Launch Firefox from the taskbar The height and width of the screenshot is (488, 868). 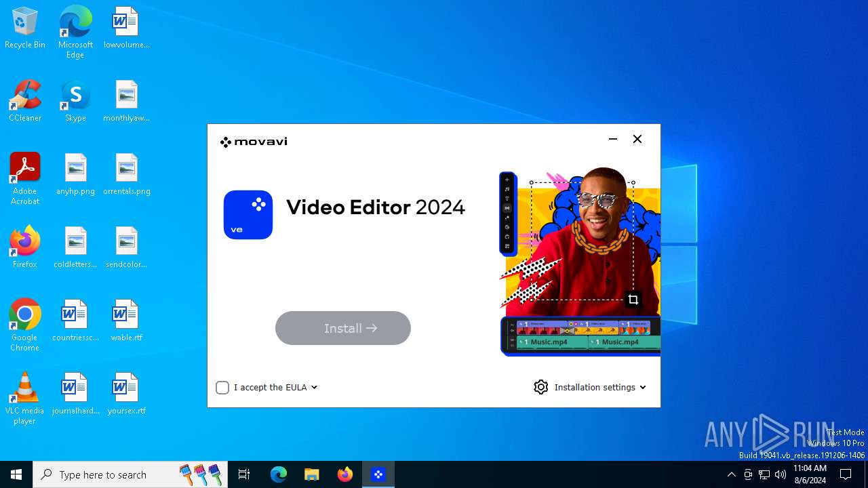coord(345,474)
